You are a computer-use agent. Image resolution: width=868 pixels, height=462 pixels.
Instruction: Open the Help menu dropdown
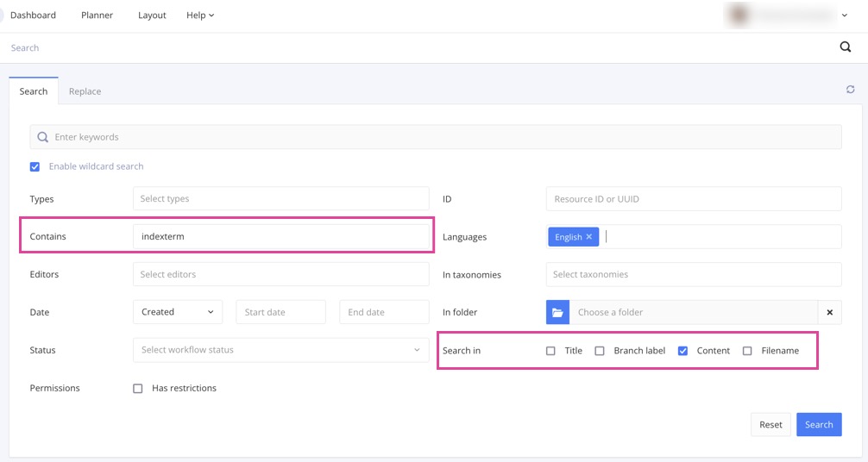point(200,16)
